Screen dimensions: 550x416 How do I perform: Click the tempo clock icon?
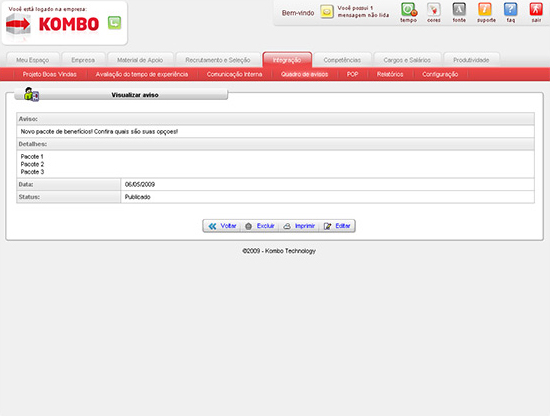point(409,9)
